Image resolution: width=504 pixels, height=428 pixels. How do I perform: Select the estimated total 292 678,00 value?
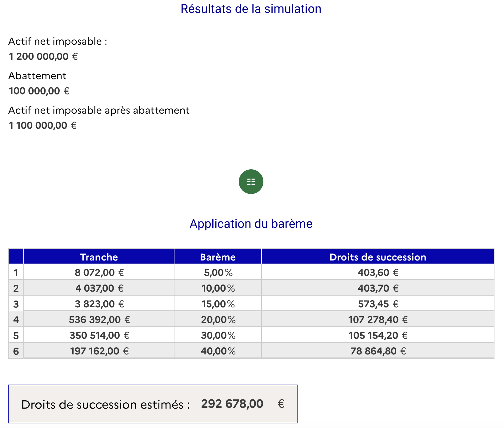pos(232,404)
